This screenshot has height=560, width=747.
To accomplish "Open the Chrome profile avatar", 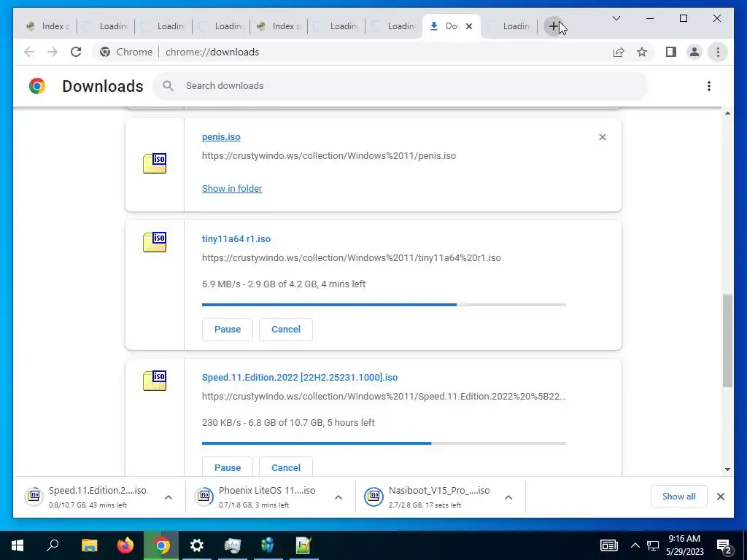I will pyautogui.click(x=694, y=52).
